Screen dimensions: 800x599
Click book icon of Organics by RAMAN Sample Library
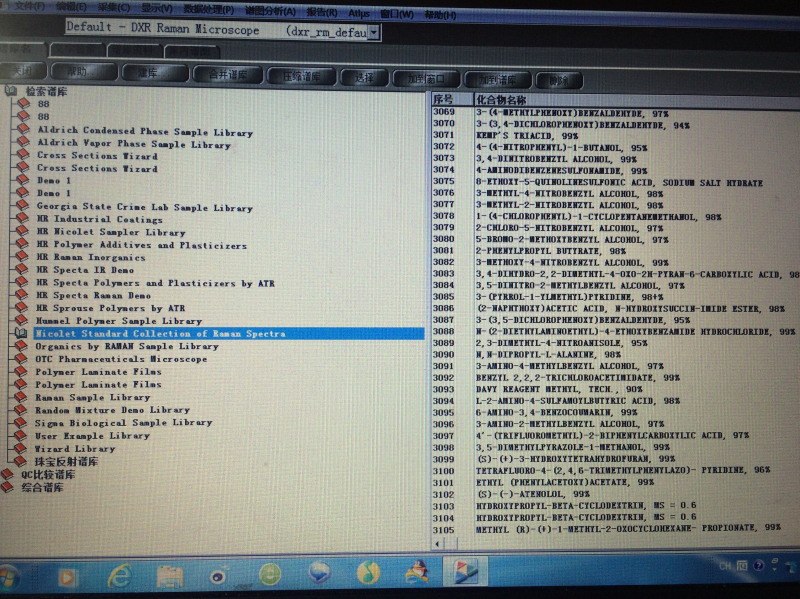[x=21, y=345]
